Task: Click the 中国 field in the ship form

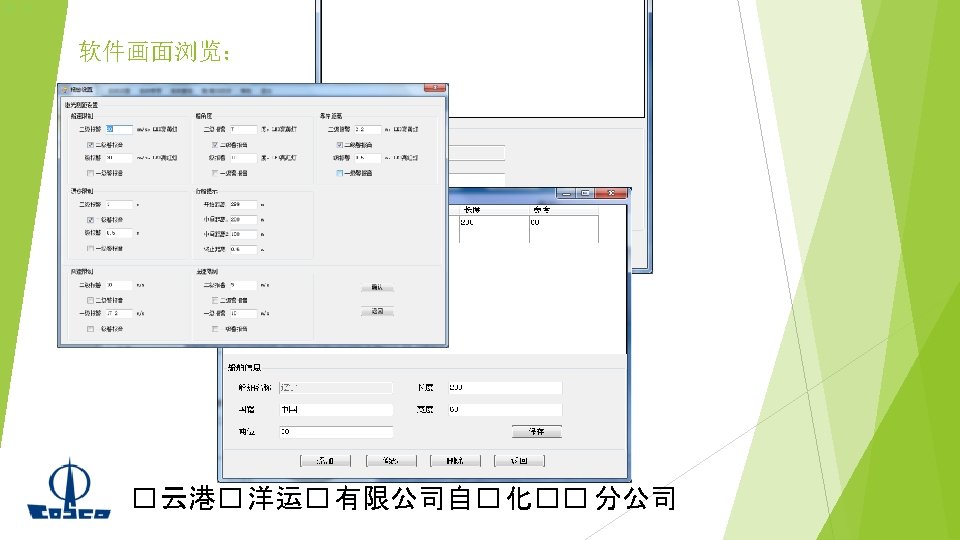Action: [336, 410]
